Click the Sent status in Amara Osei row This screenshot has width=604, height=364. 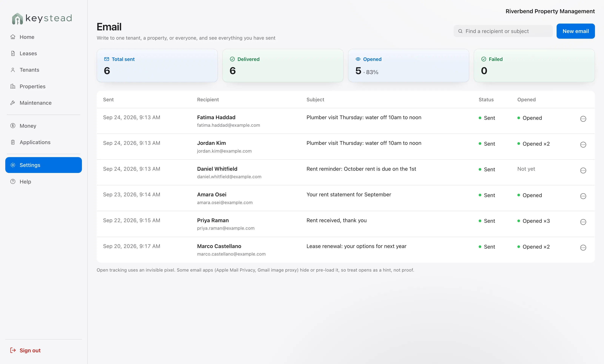(487, 195)
